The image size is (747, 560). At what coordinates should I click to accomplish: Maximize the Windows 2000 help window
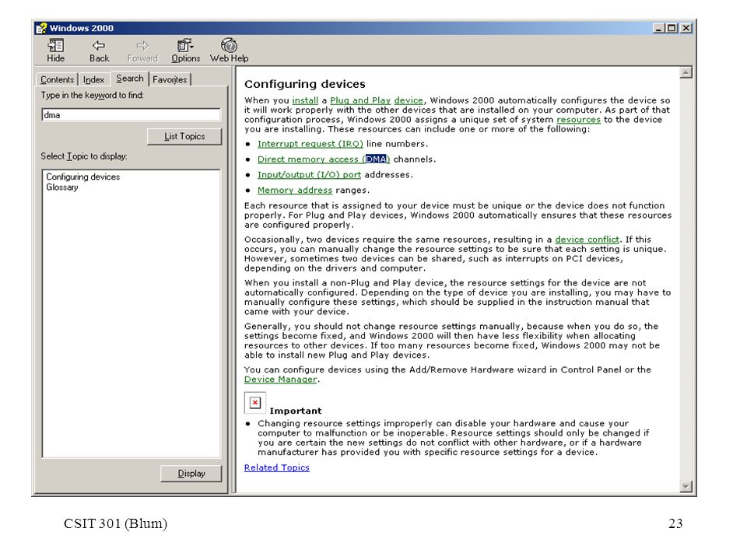coord(672,28)
